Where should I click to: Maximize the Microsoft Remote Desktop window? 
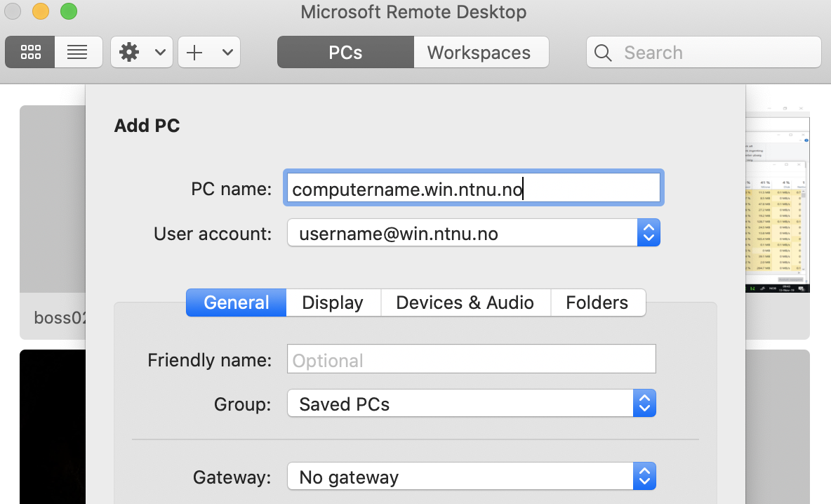click(x=69, y=11)
